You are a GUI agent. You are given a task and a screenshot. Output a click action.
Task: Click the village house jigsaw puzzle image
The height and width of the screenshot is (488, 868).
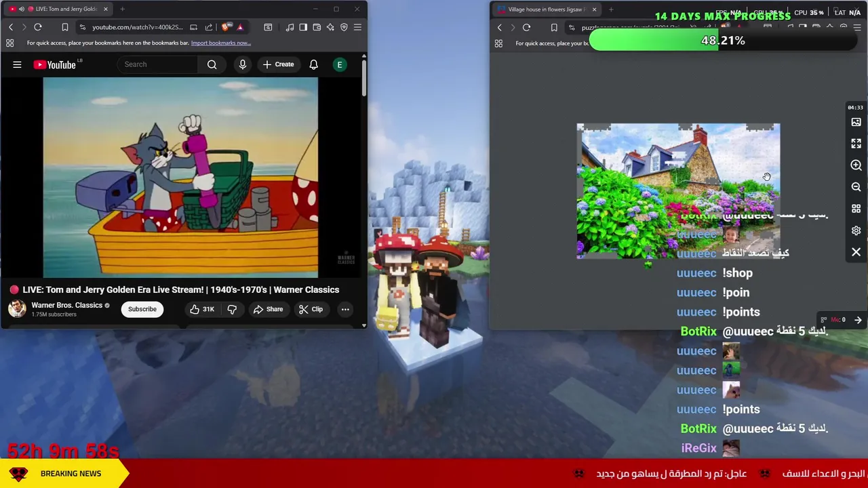click(x=678, y=191)
